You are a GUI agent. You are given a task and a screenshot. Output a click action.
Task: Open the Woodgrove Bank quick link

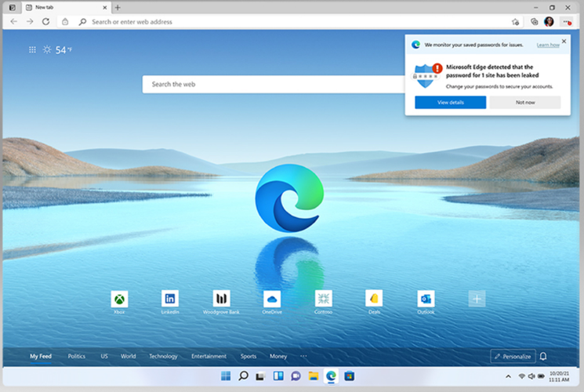[221, 302]
